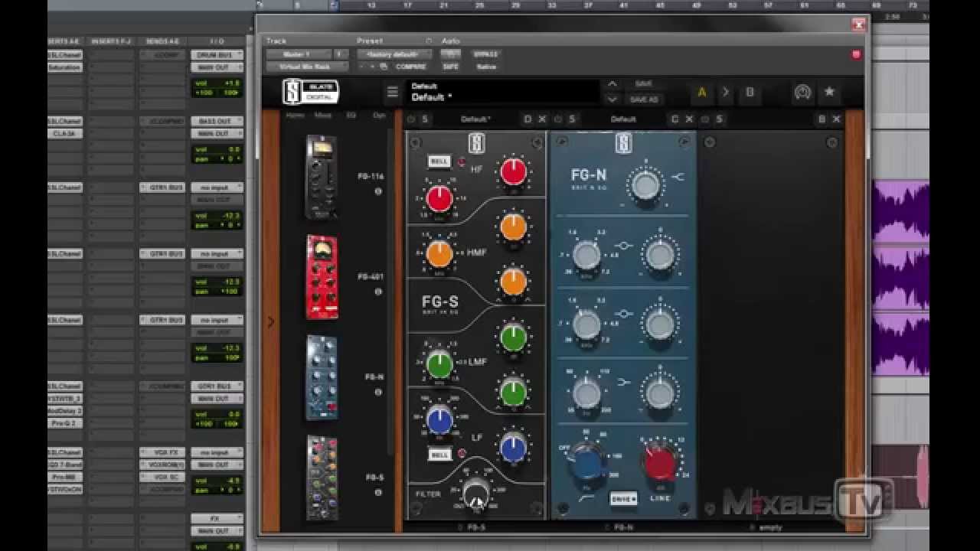Open the Saturation insert in Pro Tools
Image resolution: width=980 pixels, height=551 pixels.
65,67
